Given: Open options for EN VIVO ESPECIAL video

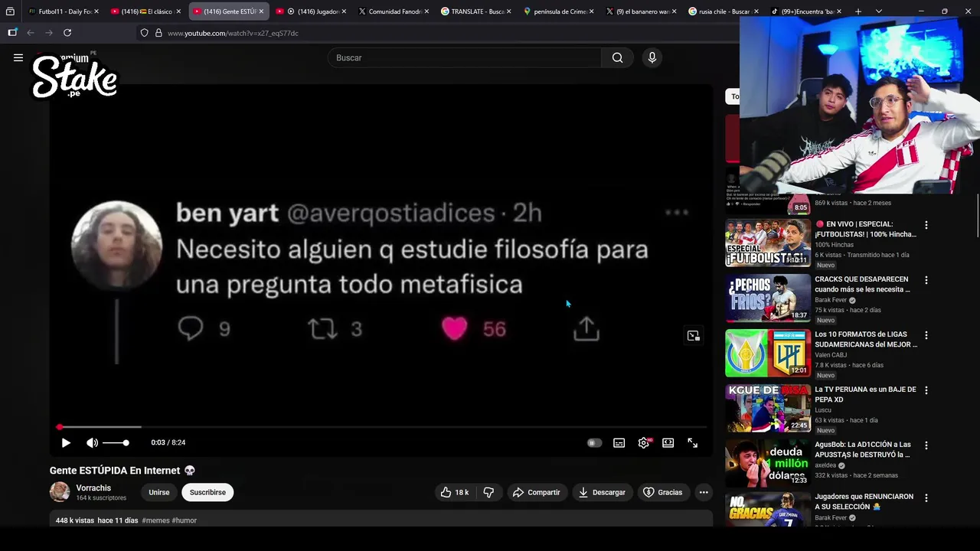Looking at the screenshot, I should click(926, 225).
